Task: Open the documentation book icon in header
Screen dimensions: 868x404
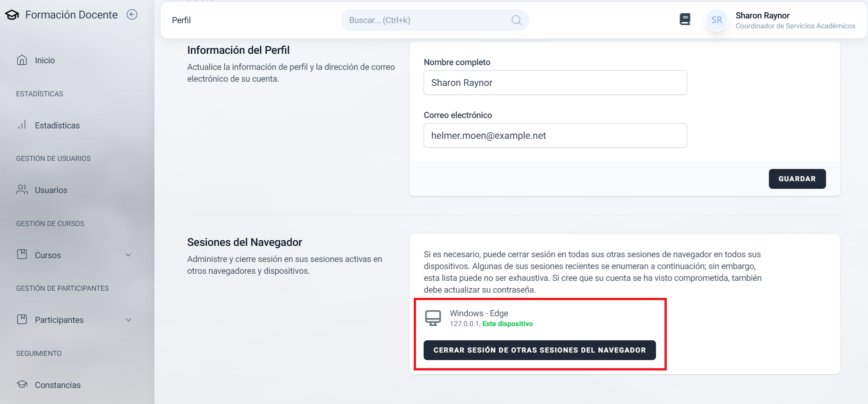Action: tap(685, 19)
